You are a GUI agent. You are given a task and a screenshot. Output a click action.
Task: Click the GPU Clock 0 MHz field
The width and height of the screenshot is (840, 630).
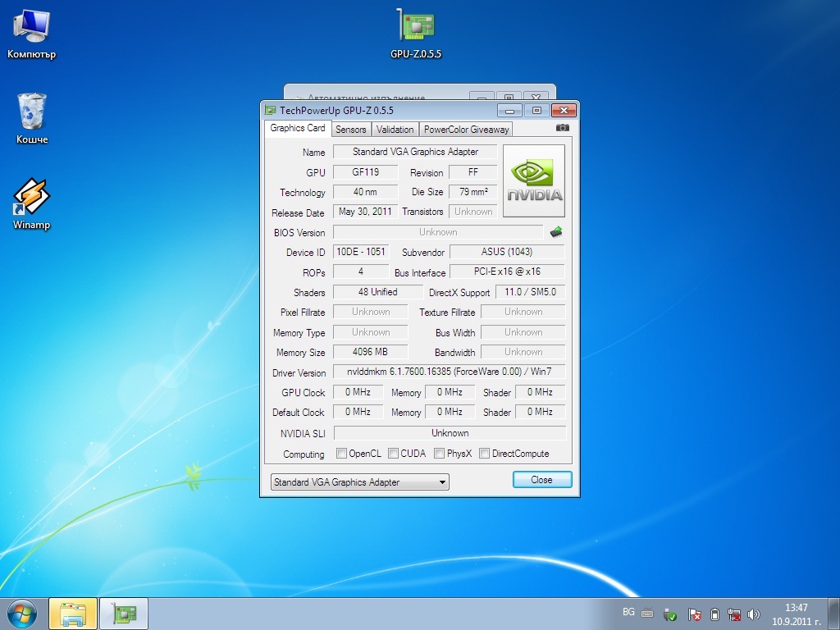(x=358, y=392)
